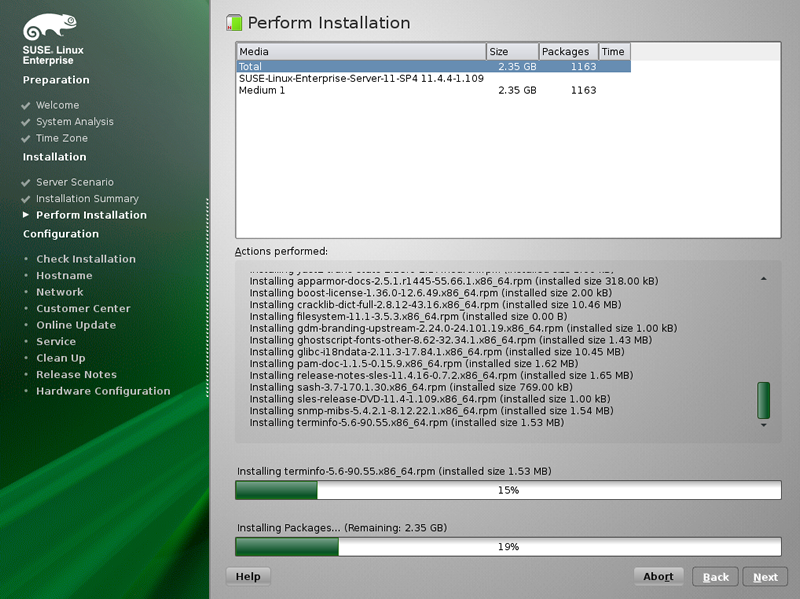Select the SUSE-Linux-Enterprise-Server-11-SP4 row
Screen dimensions: 800x599
(434, 79)
